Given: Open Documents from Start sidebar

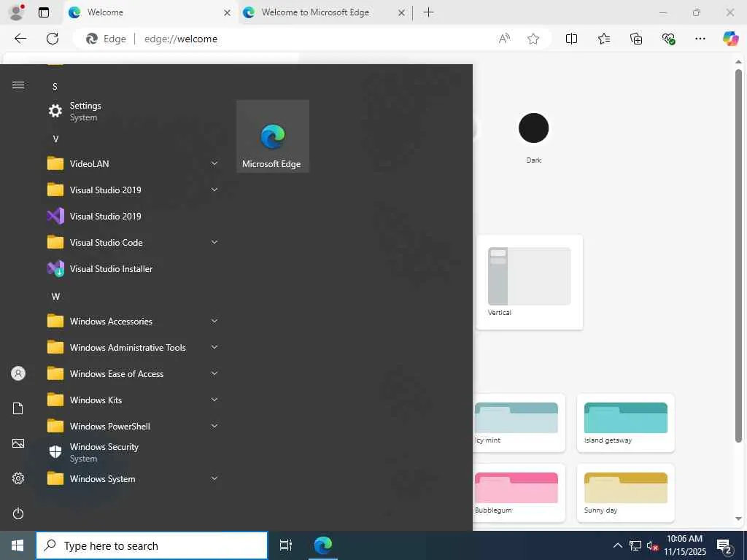Looking at the screenshot, I should [18, 408].
